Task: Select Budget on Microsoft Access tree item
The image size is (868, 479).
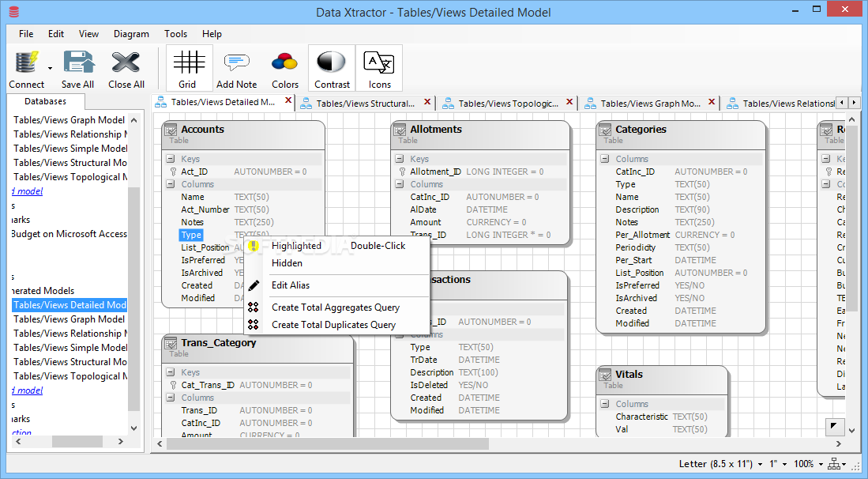Action: click(70, 234)
